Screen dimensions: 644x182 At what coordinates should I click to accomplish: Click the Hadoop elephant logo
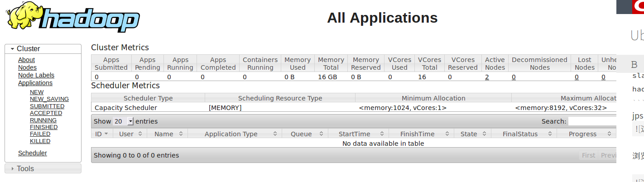[x=72, y=17]
